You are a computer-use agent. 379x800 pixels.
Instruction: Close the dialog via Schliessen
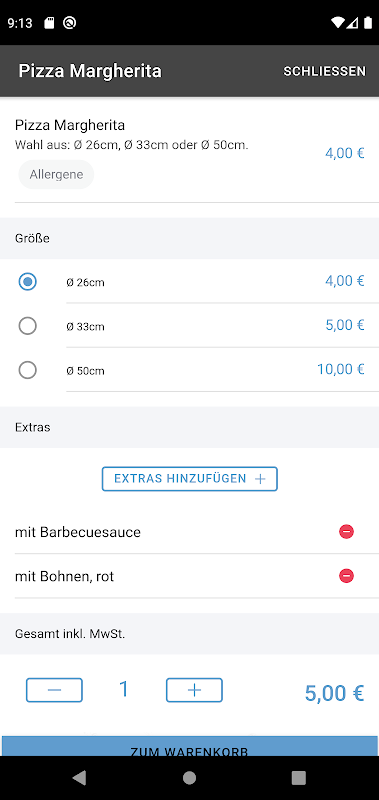pyautogui.click(x=324, y=71)
